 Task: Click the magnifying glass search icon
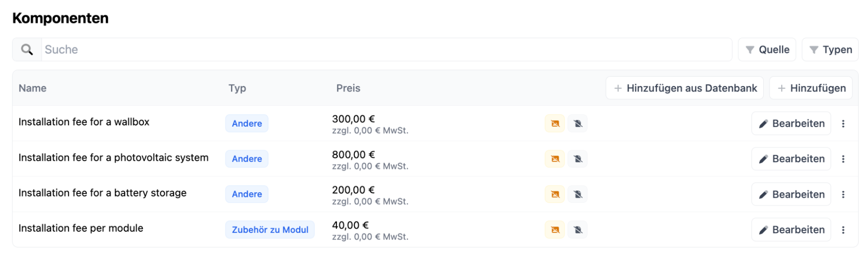coord(27,49)
